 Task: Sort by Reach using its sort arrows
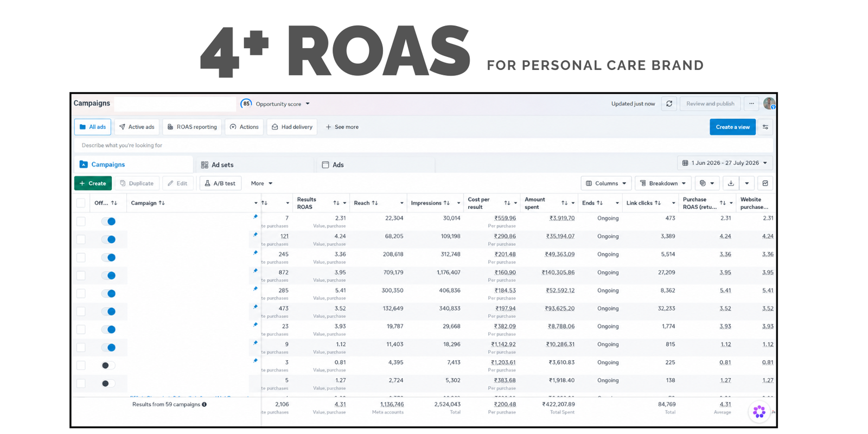[x=374, y=203]
